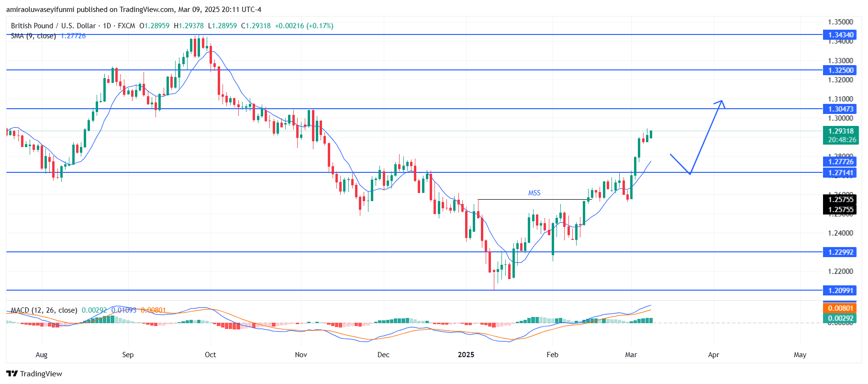Click the publisher line amiraoluwaseyifunmi published on TradingView.com
Image resolution: width=868 pixels, height=384 pixels.
[x=134, y=10]
